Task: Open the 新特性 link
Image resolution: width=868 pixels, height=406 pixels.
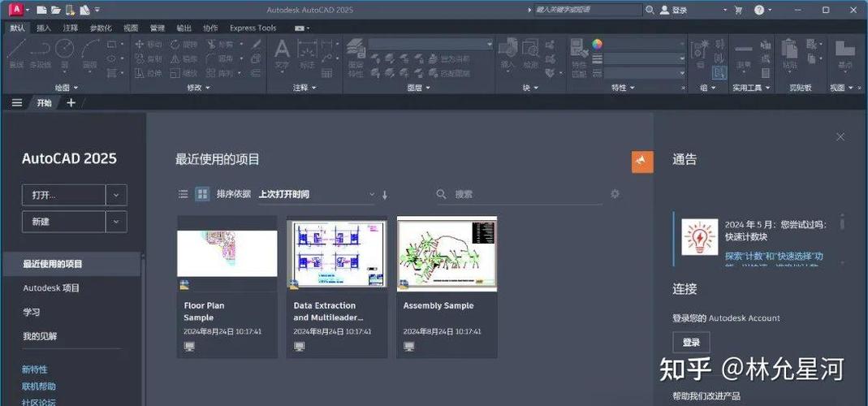Action: pos(35,369)
